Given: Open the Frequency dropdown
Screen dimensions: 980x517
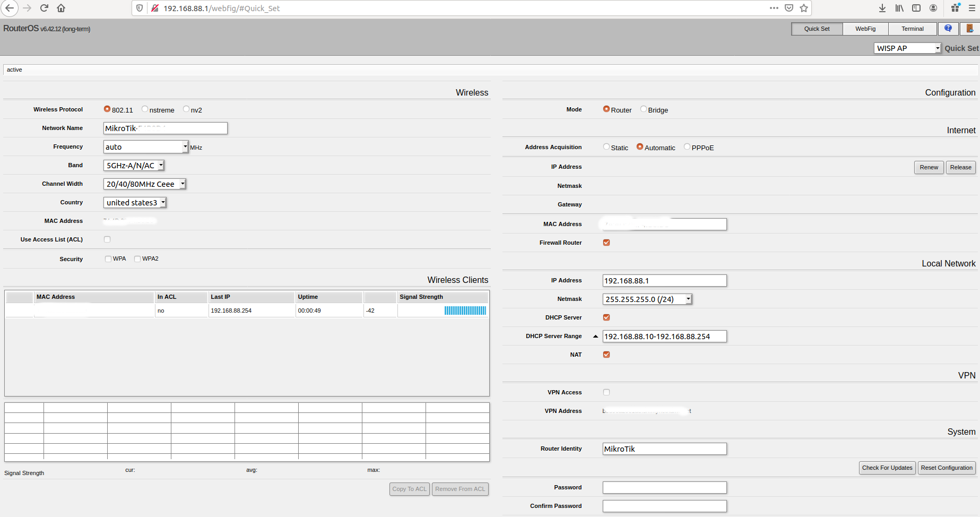Looking at the screenshot, I should [146, 147].
